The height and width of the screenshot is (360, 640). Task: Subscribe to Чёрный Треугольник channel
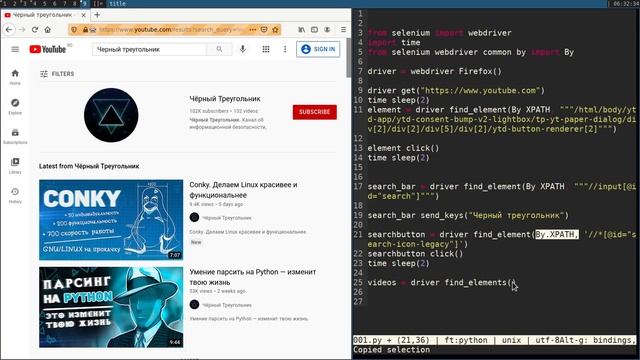click(x=315, y=112)
